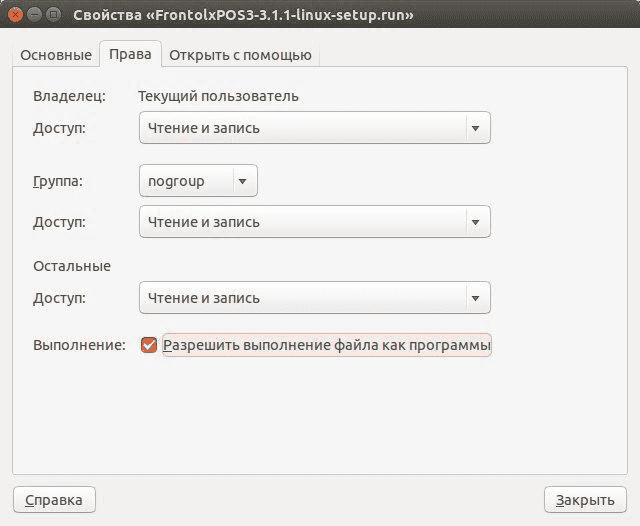Click the Разрешить выполнение файла как программы label

pyautogui.click(x=327, y=345)
